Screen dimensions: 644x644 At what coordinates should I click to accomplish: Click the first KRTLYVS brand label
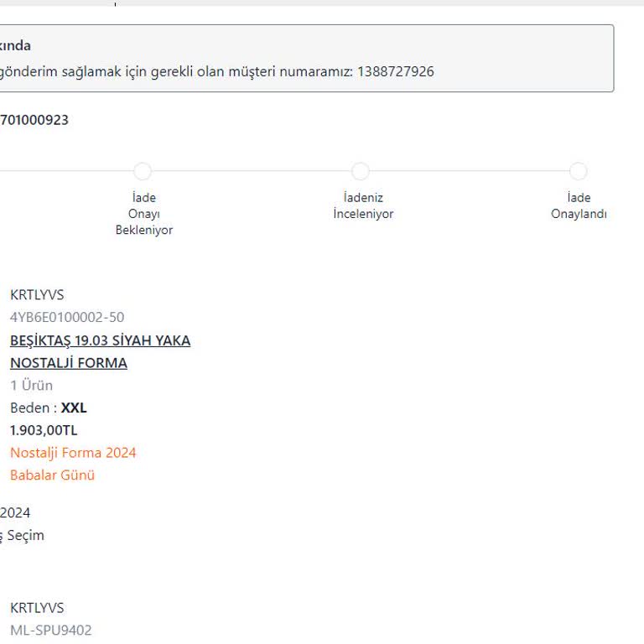click(37, 295)
